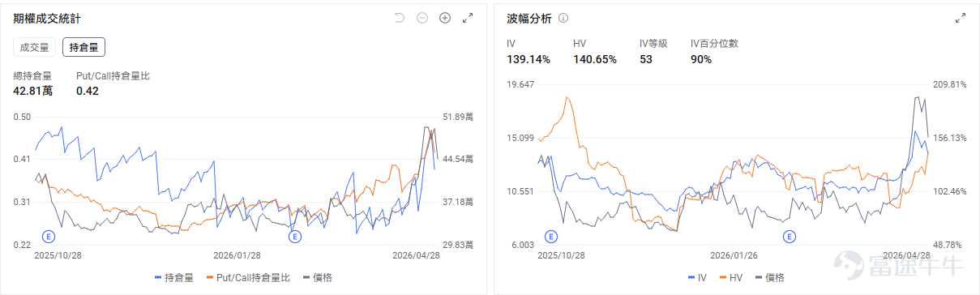Viewport: 980px width, 295px height.
Task: Click the 209.81% axis label
Action: [949, 84]
